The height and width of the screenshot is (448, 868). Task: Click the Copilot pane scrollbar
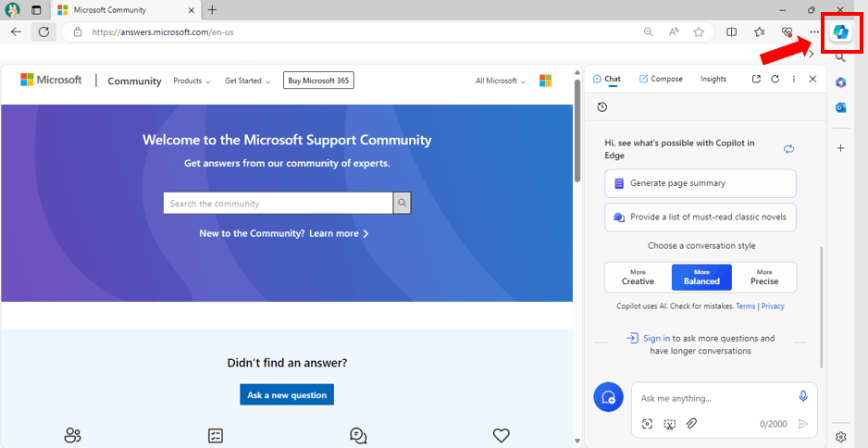pos(822,307)
